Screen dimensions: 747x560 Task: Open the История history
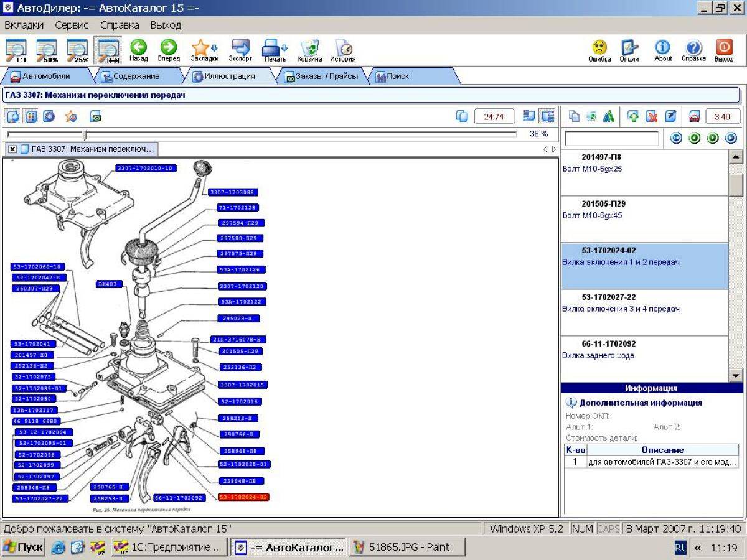point(343,50)
